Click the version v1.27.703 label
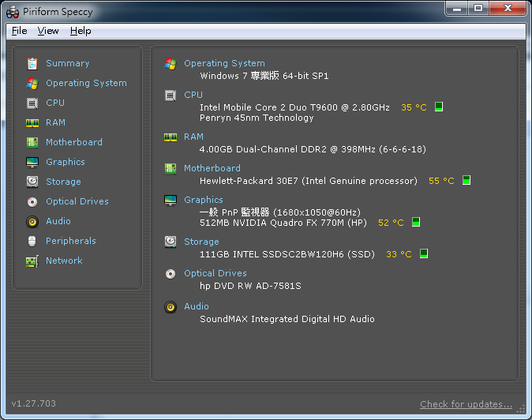 [34, 403]
